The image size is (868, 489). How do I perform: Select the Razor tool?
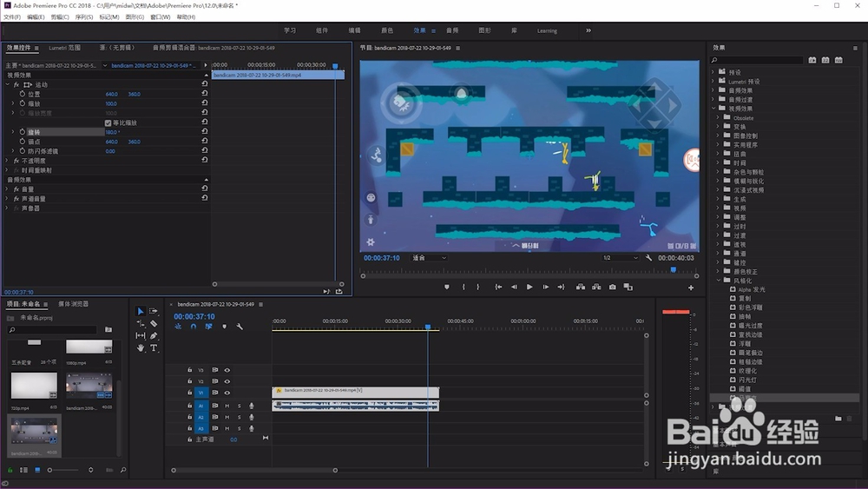154,323
